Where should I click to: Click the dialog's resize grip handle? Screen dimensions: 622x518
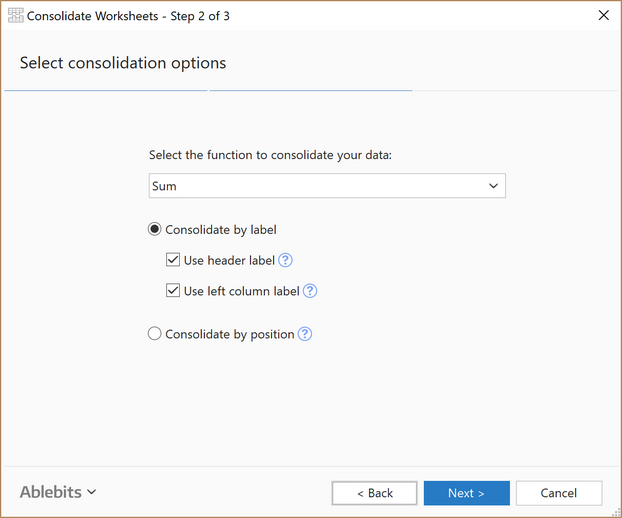[617, 512]
